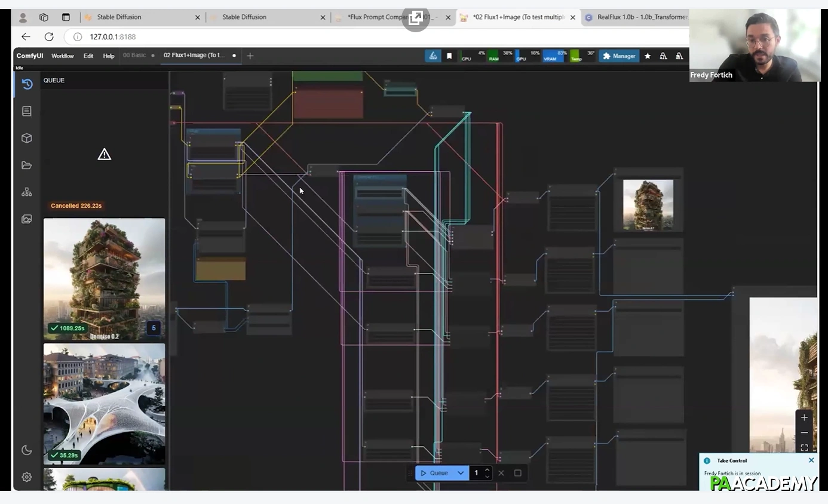Select the node map sidebar icon
The width and height of the screenshot is (828, 504).
(x=26, y=192)
